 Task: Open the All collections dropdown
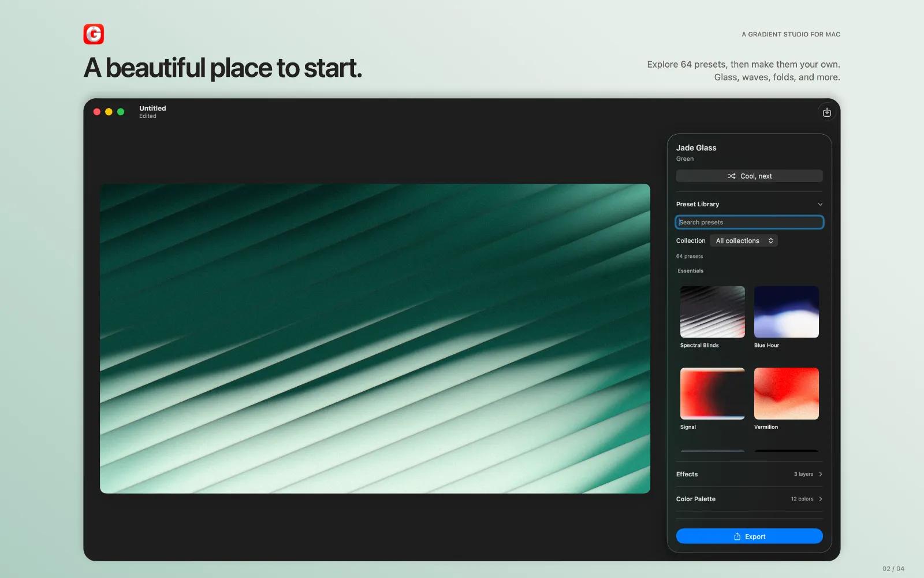click(744, 240)
